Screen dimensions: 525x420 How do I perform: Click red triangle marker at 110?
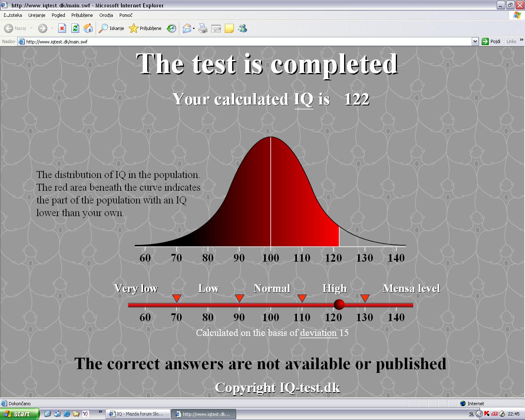(302, 298)
